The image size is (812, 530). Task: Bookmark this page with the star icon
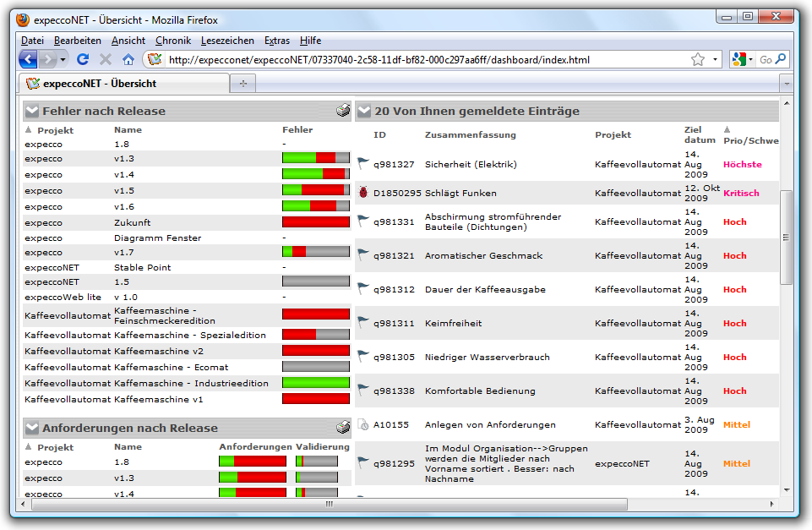(697, 59)
